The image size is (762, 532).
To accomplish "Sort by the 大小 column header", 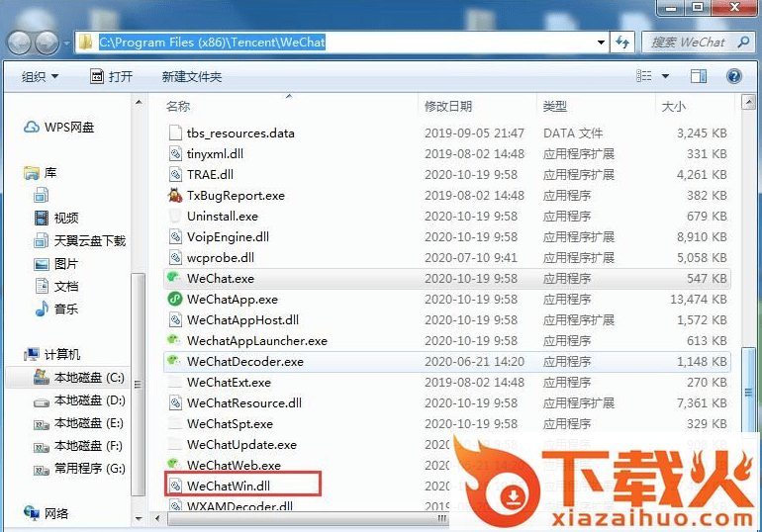I will (x=673, y=106).
